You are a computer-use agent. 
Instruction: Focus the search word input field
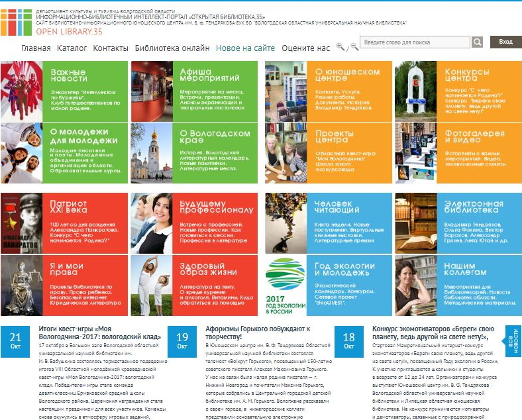pyautogui.click(x=415, y=42)
